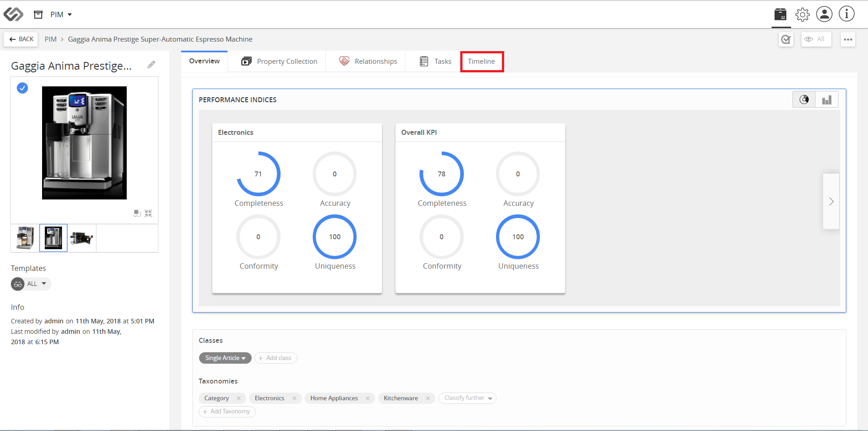This screenshot has width=868, height=431.
Task: Click Overall KPI Uniqueness 100 gauge
Action: point(518,237)
